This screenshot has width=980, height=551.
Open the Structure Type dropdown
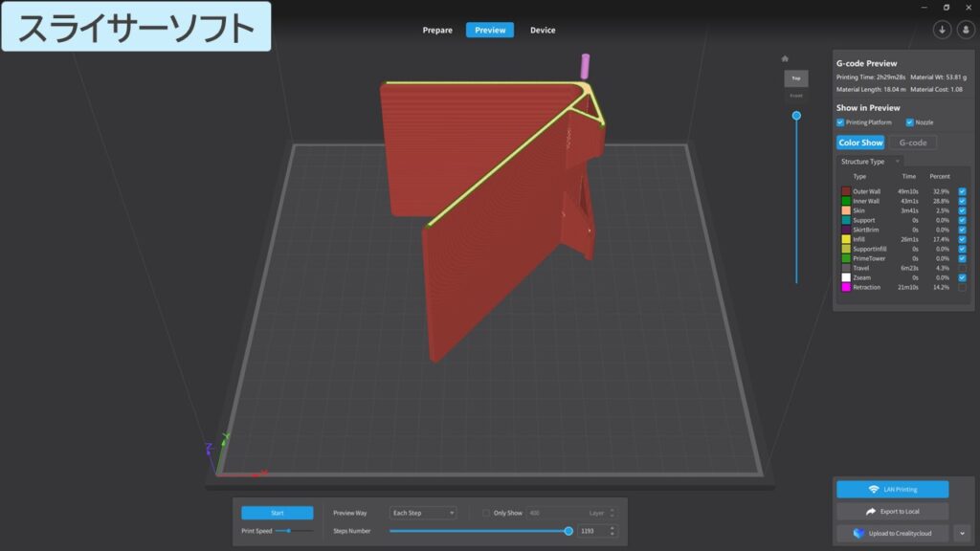tap(870, 162)
